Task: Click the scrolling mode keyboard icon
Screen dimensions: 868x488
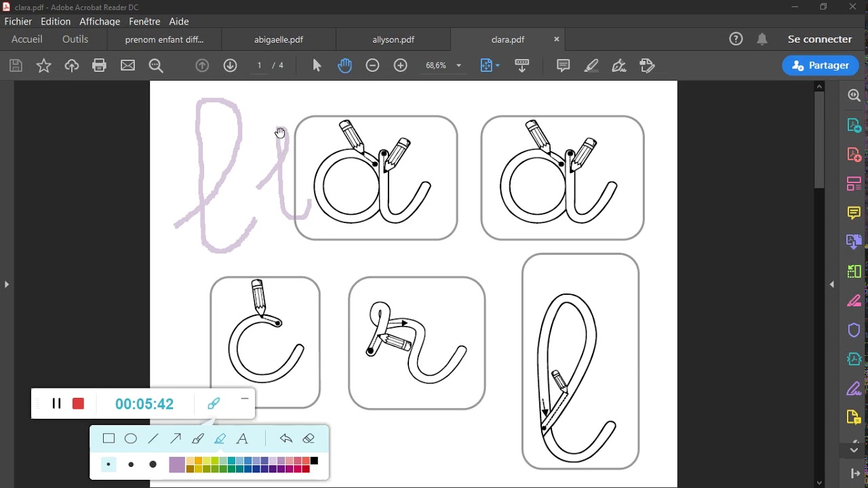Action: (x=522, y=66)
